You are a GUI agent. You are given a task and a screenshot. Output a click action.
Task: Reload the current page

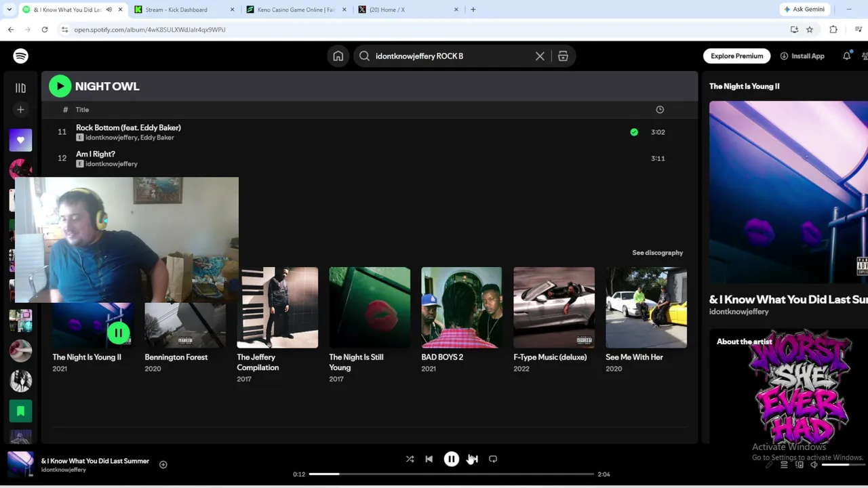[x=45, y=30]
